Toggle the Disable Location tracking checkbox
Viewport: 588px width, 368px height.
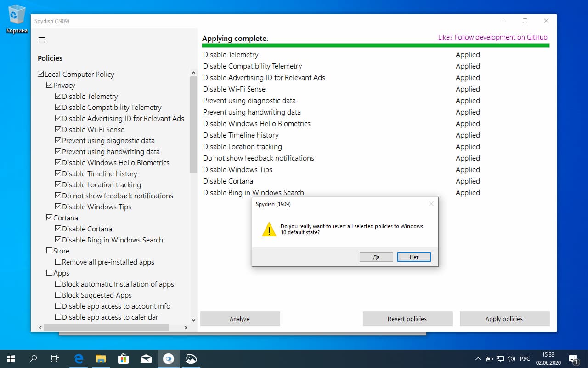click(58, 184)
